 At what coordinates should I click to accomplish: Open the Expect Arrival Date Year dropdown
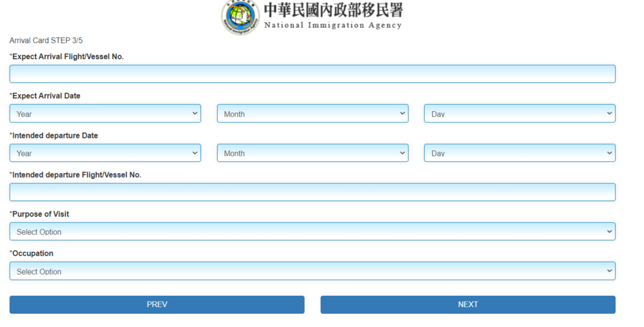coord(105,113)
